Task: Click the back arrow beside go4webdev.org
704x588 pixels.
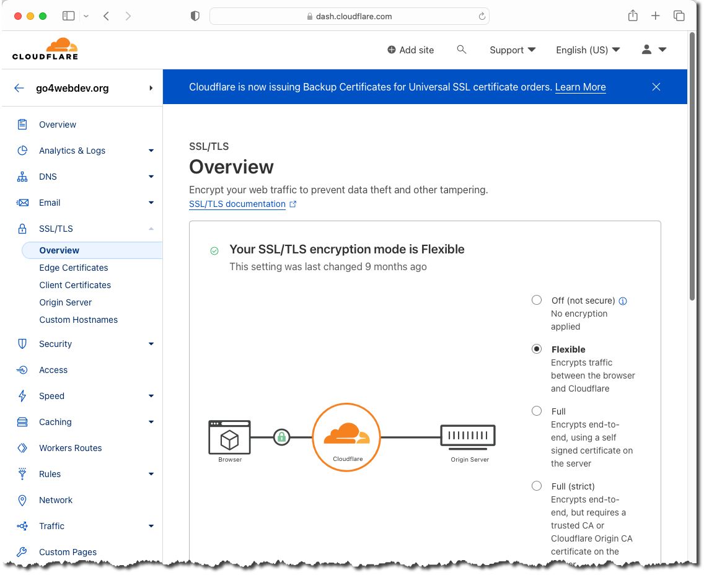Action: pyautogui.click(x=19, y=88)
